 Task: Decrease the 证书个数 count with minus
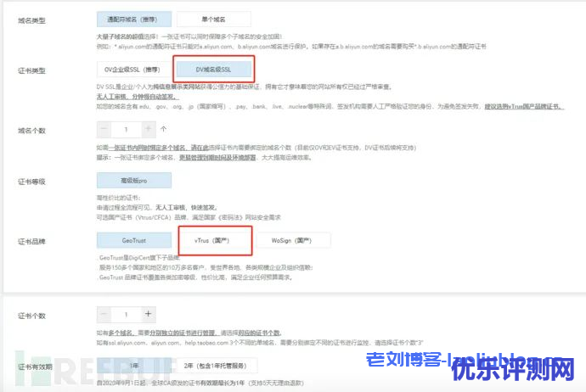coord(104,314)
